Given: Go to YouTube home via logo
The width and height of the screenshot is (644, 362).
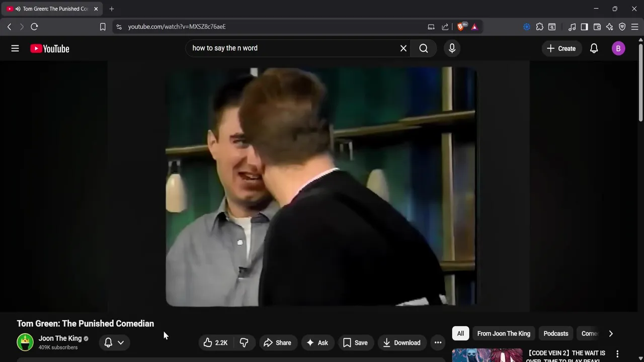Looking at the screenshot, I should point(49,48).
